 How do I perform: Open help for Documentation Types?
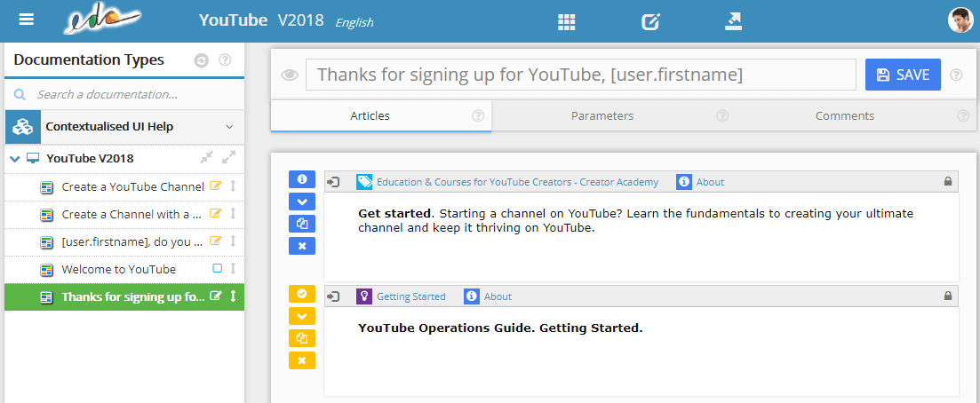[x=225, y=60]
